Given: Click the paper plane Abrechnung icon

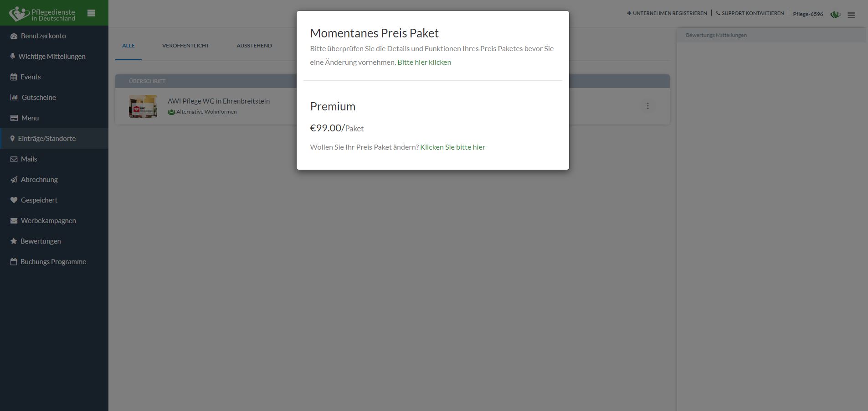Looking at the screenshot, I should pos(14,180).
